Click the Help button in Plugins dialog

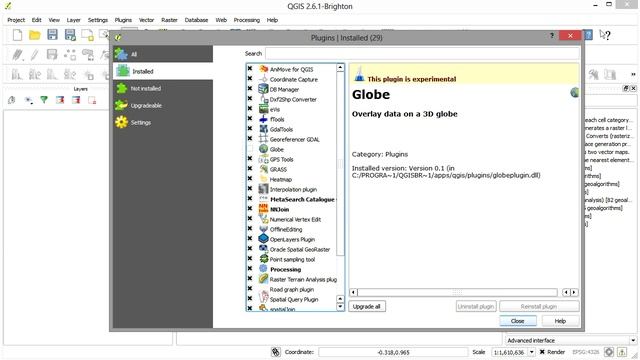tap(560, 321)
